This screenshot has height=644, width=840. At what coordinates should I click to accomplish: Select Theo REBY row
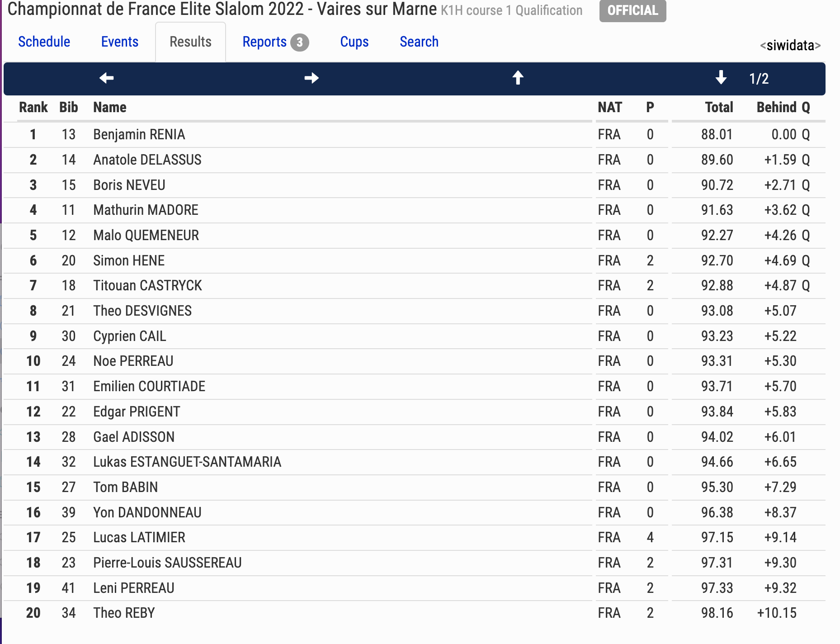tap(415, 613)
